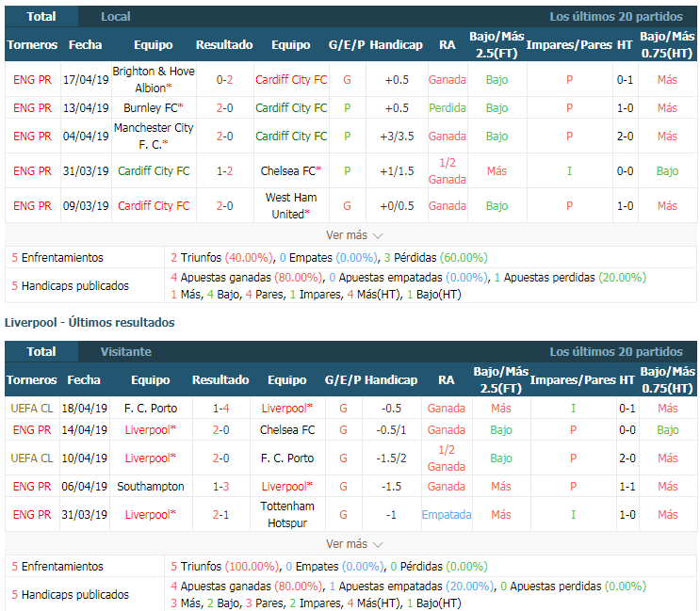Click result 1-2 of Cardiff vs Chelsea
This screenshot has width=700, height=611.
point(224,170)
